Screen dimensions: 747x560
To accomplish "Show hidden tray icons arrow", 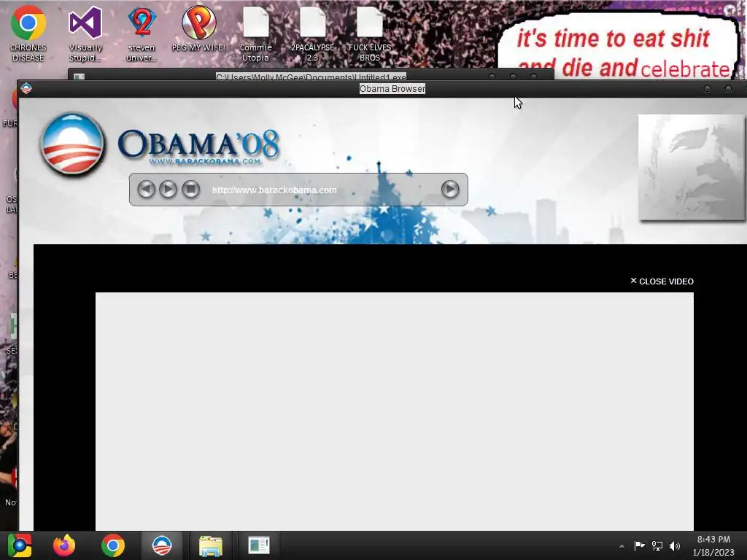I will [x=622, y=546].
